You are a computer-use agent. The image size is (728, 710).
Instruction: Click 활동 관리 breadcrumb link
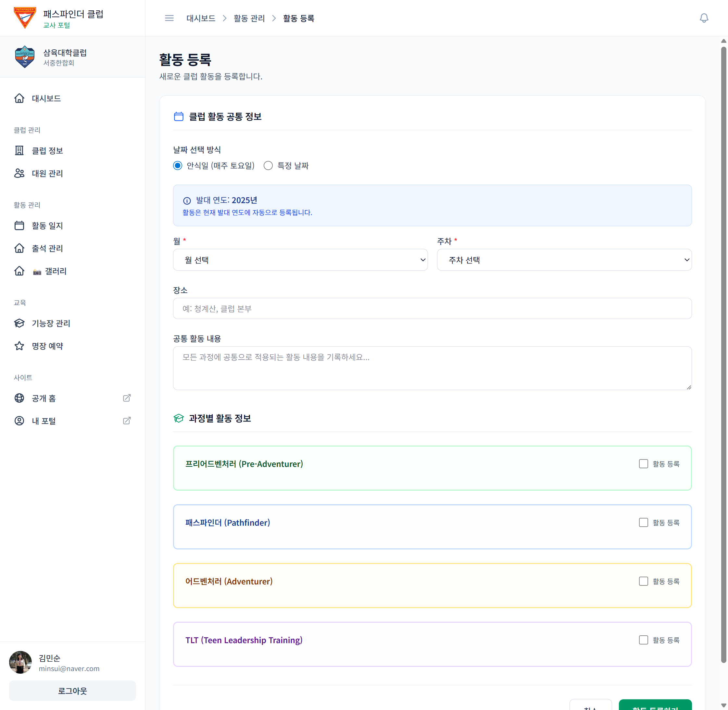249,18
